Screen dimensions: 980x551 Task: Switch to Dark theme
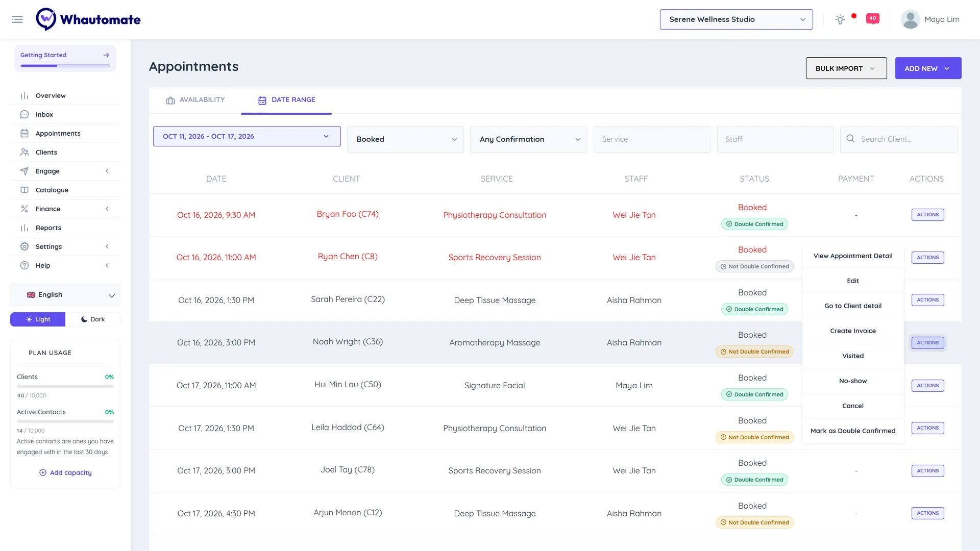click(93, 319)
